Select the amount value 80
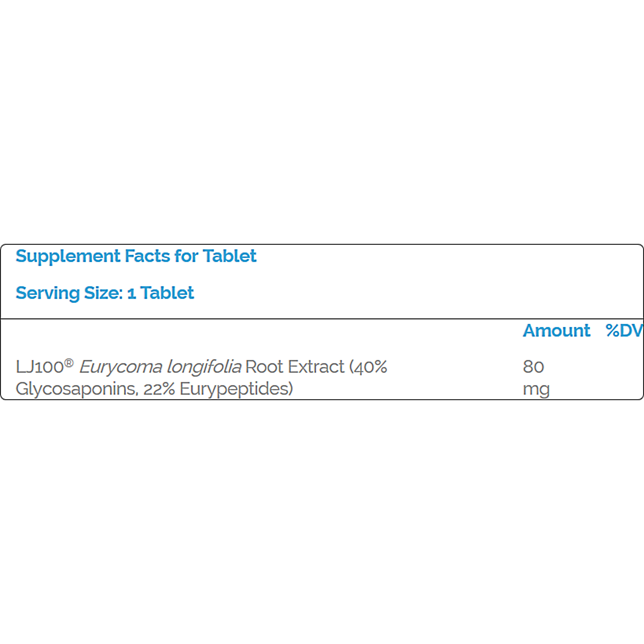The image size is (644, 644). tap(534, 367)
